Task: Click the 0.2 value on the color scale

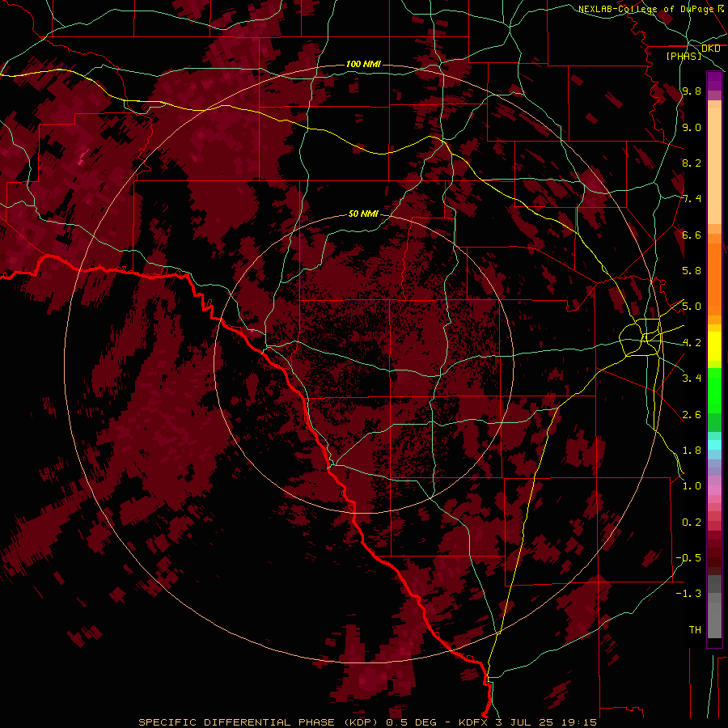Action: [692, 523]
